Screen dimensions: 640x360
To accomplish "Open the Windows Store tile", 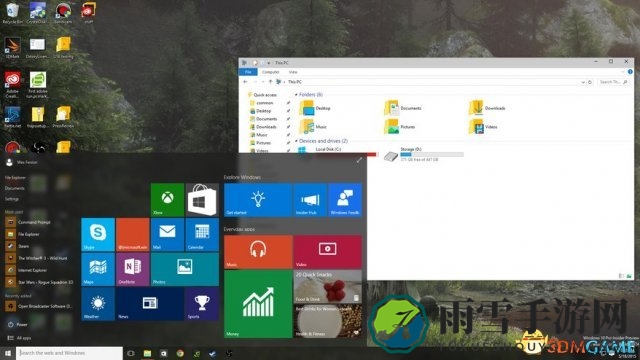I will (x=202, y=200).
